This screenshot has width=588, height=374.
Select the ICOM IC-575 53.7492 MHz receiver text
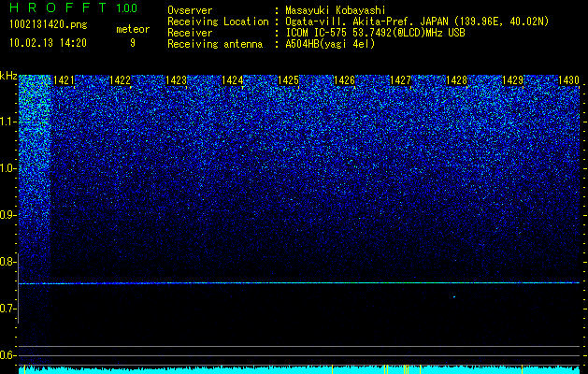pyautogui.click(x=375, y=33)
